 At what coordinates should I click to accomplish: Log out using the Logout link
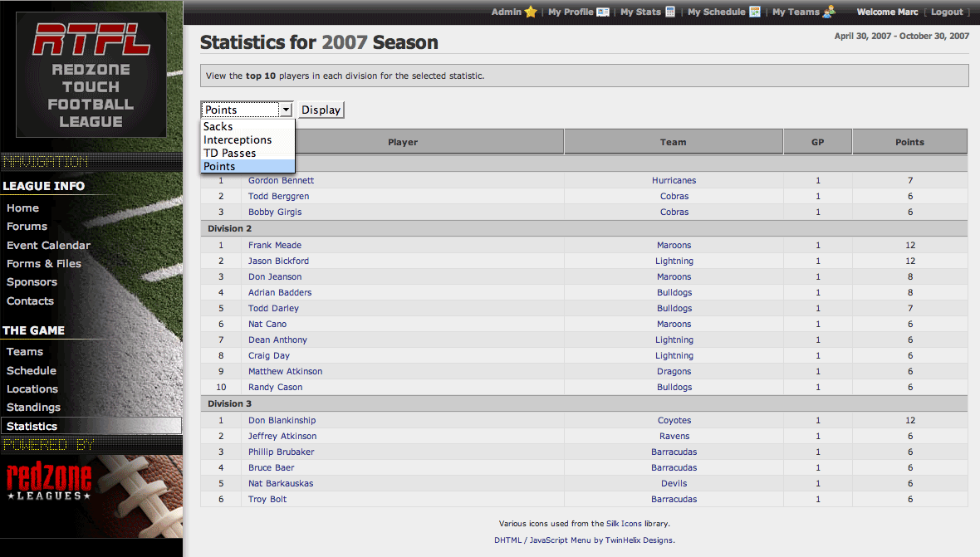click(947, 12)
